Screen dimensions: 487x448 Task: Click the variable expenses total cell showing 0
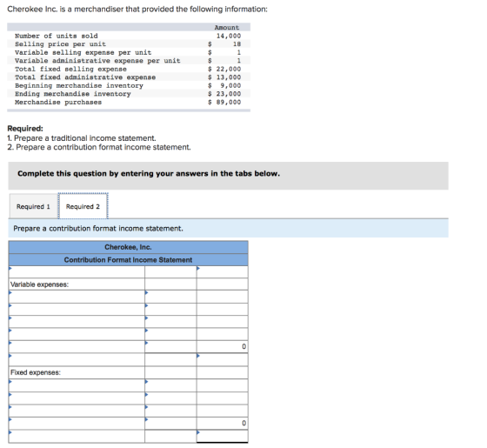223,346
